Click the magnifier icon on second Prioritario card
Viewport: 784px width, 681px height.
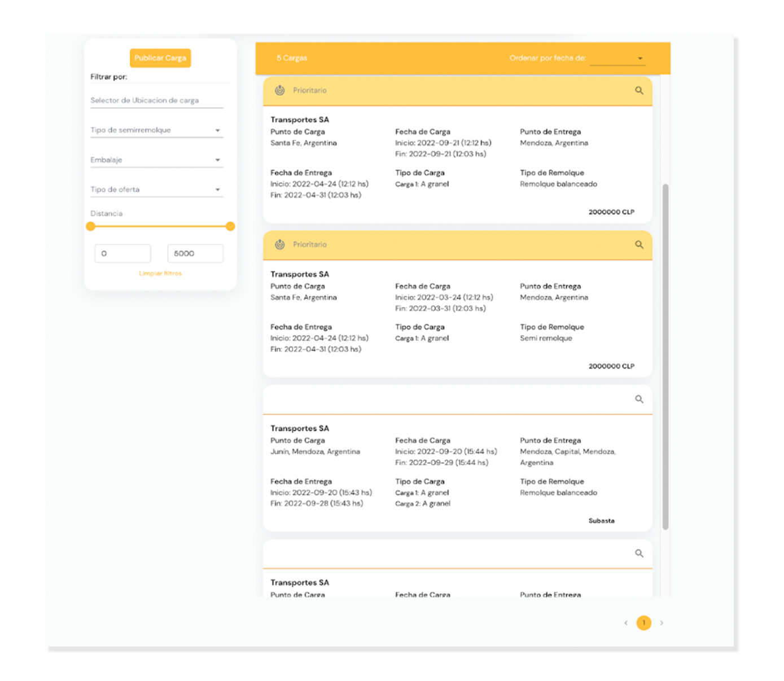click(x=639, y=244)
